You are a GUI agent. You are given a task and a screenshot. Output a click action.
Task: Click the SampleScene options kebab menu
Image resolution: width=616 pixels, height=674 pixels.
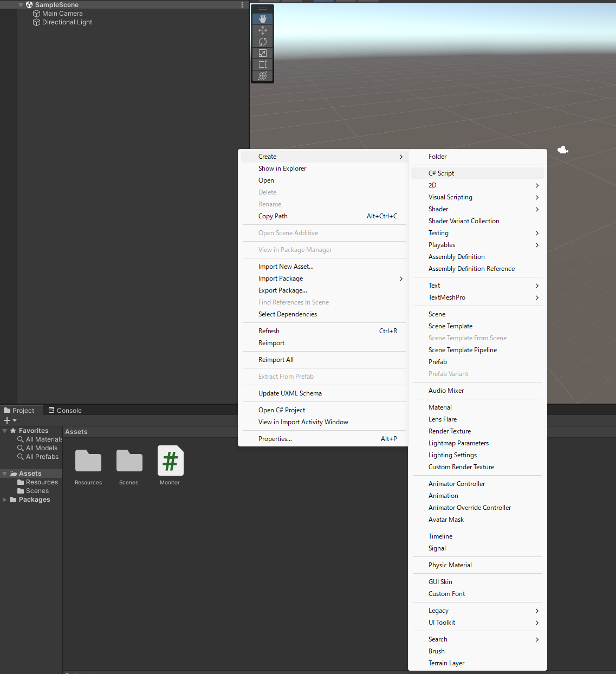(242, 5)
